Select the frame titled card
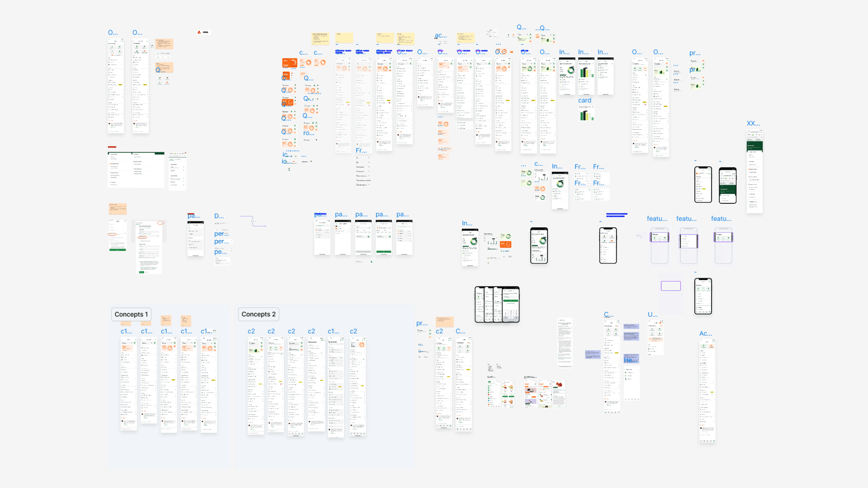The width and height of the screenshot is (868, 488). pyautogui.click(x=585, y=100)
